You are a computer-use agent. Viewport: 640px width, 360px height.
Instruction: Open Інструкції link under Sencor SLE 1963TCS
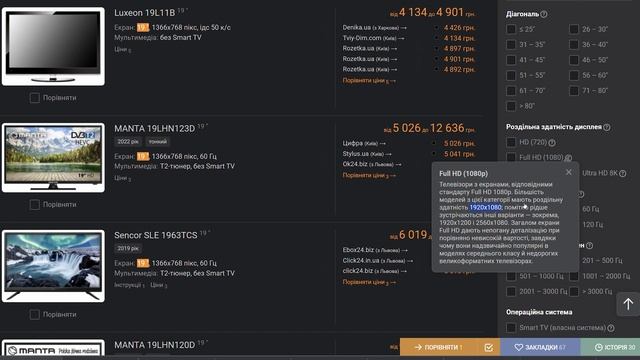(x=129, y=285)
